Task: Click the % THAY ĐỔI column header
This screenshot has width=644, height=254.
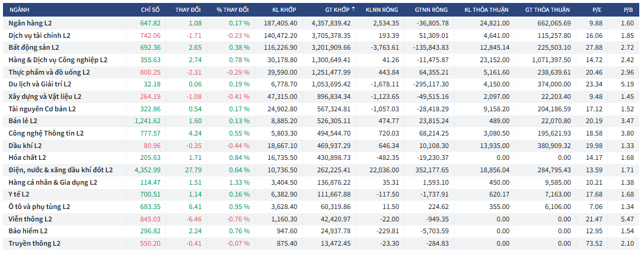Action: click(233, 10)
